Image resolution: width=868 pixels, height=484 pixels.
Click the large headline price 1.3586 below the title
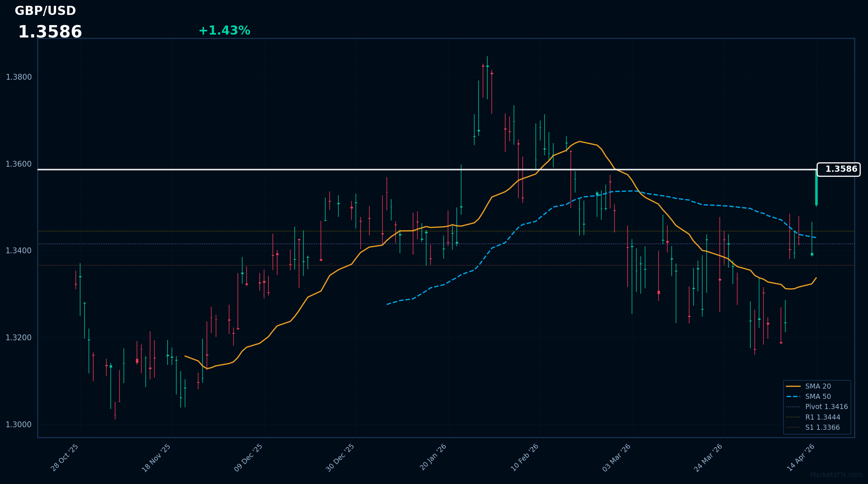(50, 32)
